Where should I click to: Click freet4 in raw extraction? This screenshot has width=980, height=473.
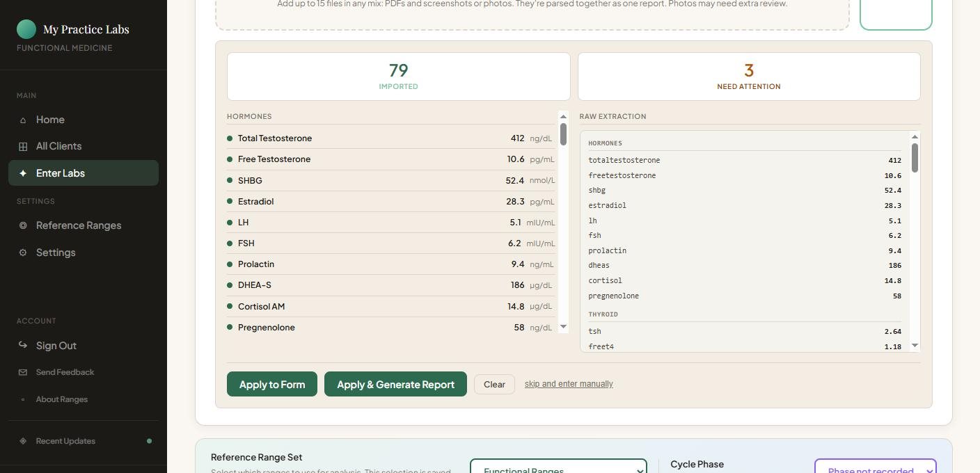[x=601, y=346]
